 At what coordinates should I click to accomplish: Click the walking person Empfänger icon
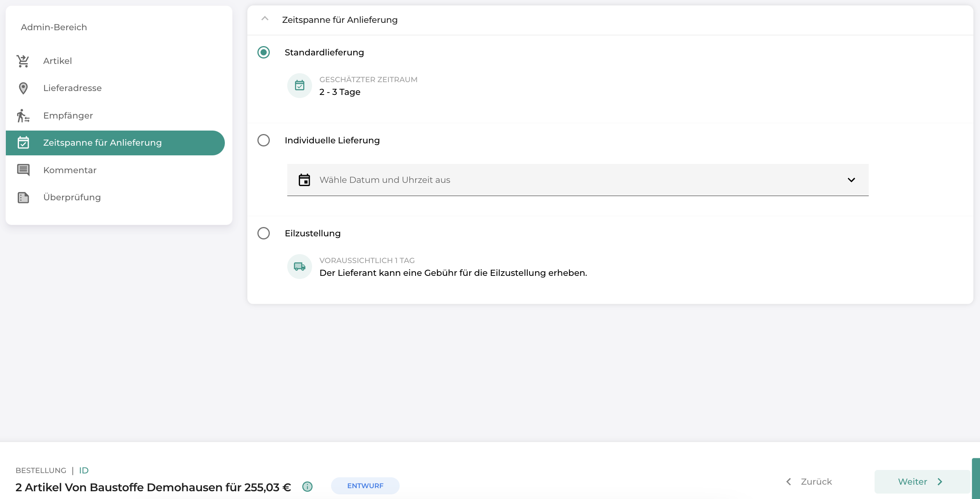23,115
